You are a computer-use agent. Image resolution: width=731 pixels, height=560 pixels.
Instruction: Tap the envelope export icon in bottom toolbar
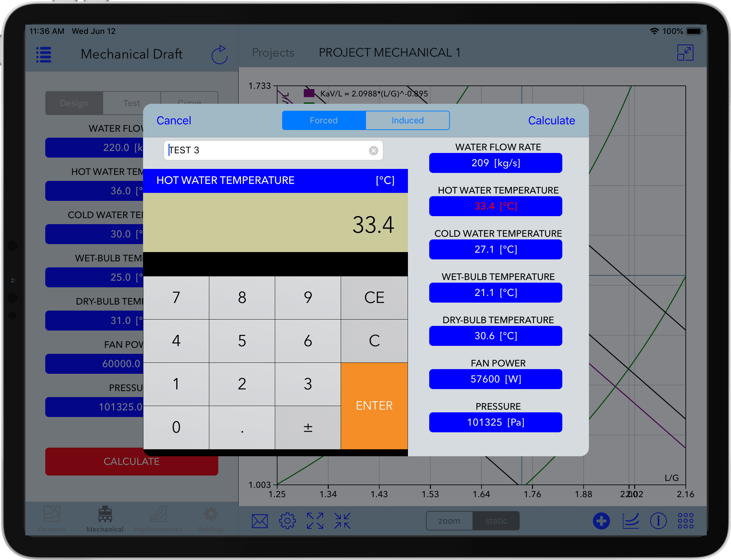point(260,520)
